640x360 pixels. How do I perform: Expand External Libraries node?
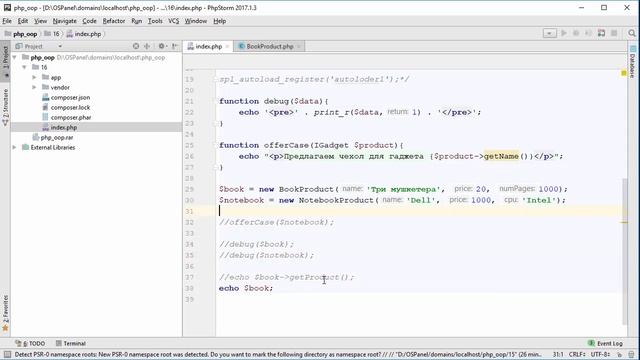pos(15,147)
